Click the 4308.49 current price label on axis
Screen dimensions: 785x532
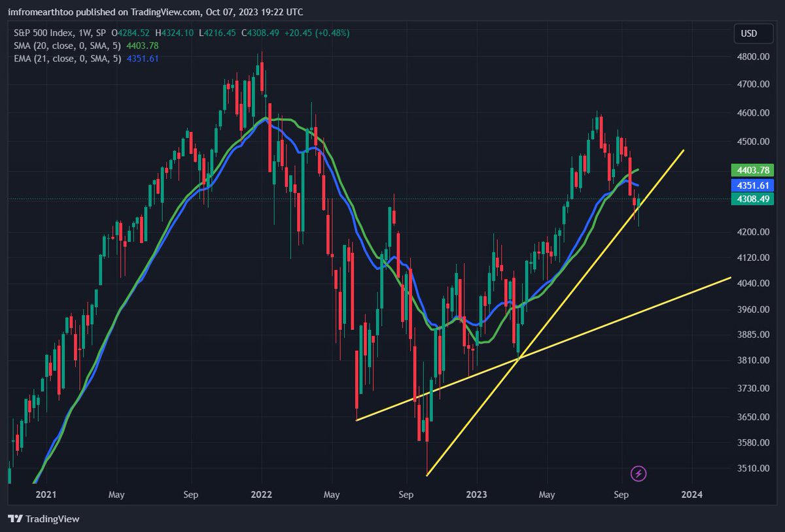[753, 199]
